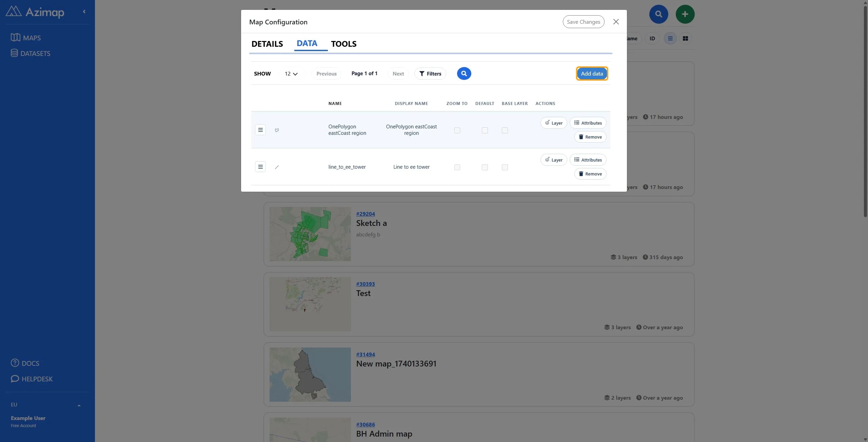Click Save Changes button
The height and width of the screenshot is (442, 868).
(584, 22)
